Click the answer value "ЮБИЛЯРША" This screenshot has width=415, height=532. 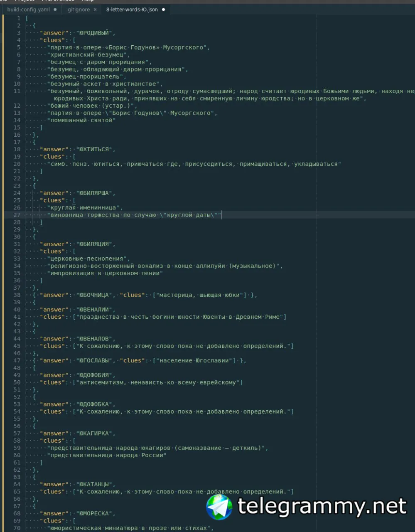(x=94, y=193)
